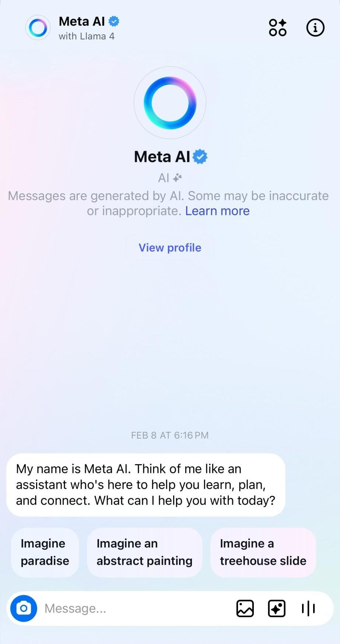Open the info details icon
Image resolution: width=340 pixels, height=644 pixels.
point(315,28)
